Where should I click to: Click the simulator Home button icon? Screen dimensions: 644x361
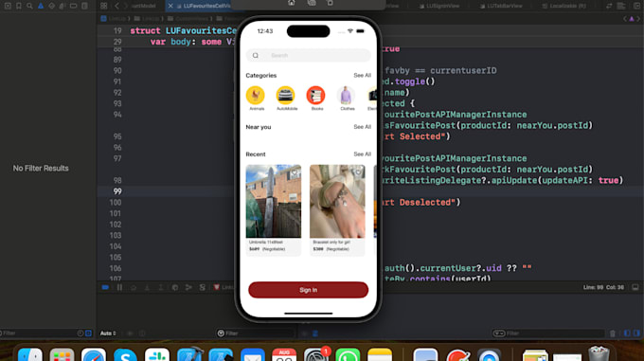point(291,3)
